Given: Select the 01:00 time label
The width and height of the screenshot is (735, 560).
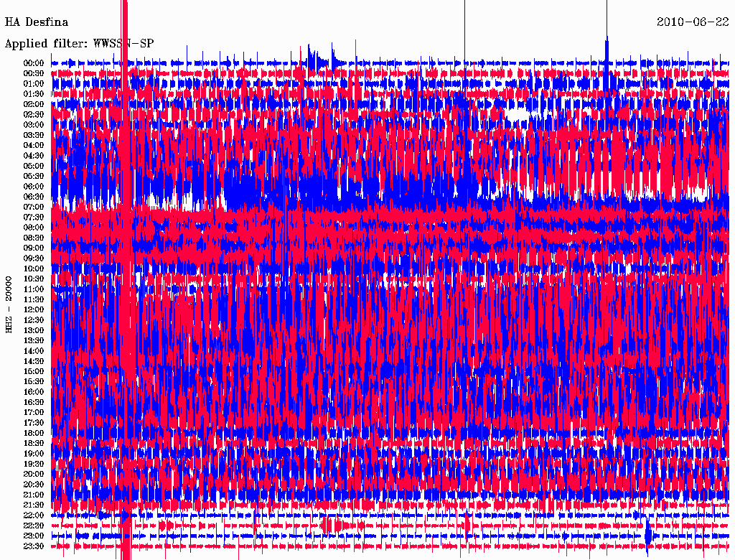Looking at the screenshot, I should (x=34, y=83).
